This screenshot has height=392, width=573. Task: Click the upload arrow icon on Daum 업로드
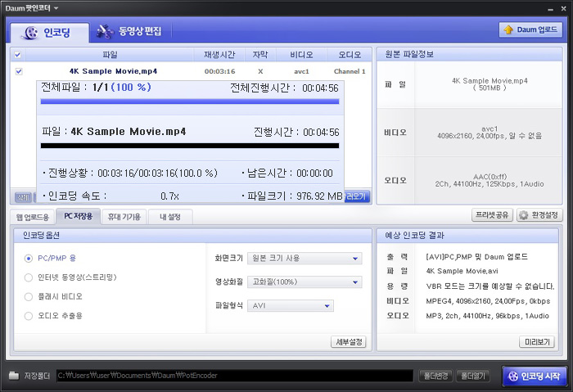pyautogui.click(x=508, y=30)
